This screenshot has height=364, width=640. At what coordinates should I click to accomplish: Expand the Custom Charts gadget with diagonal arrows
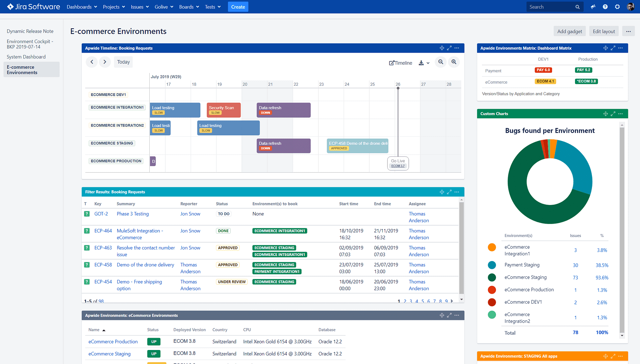[x=613, y=114]
